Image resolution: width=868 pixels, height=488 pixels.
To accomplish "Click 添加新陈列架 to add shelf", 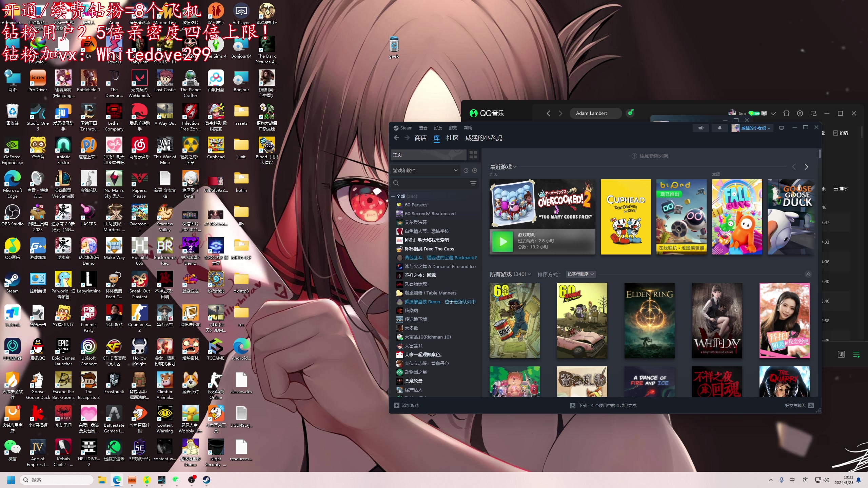I will [x=650, y=156].
